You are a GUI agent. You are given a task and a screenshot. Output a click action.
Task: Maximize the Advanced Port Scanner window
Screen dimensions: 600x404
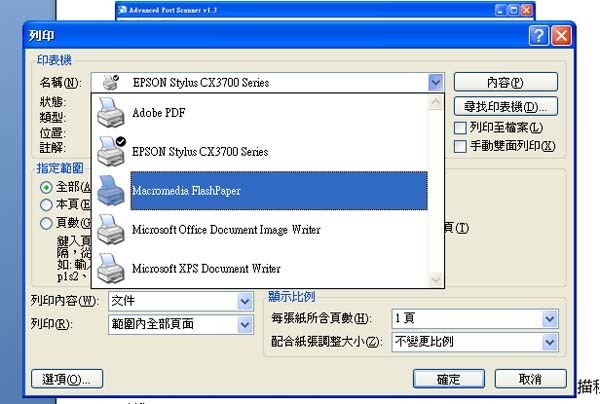point(514,10)
